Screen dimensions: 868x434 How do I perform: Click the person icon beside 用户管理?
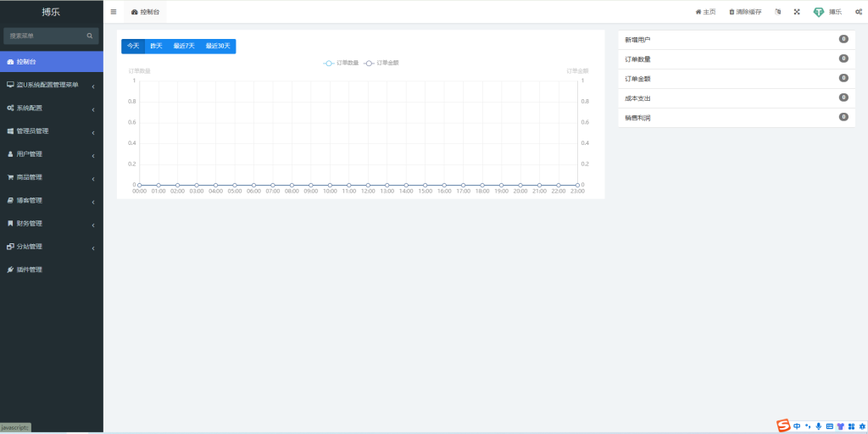point(10,154)
